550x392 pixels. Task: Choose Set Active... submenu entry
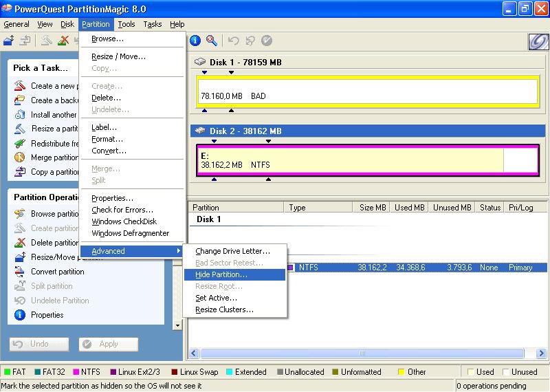pos(234,298)
